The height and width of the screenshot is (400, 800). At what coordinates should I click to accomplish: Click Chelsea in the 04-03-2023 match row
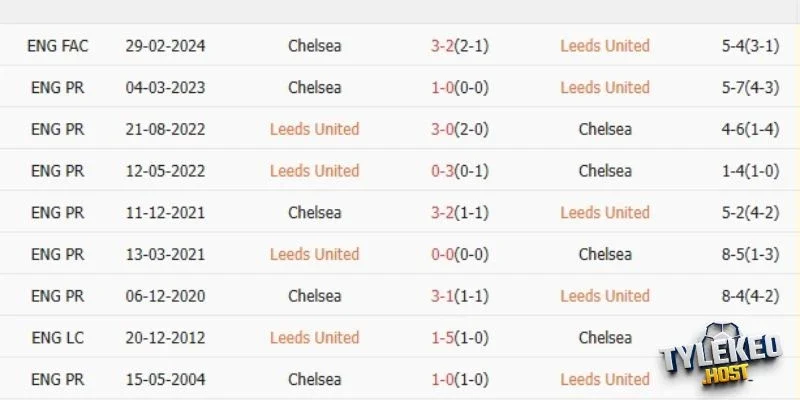pyautogui.click(x=314, y=88)
